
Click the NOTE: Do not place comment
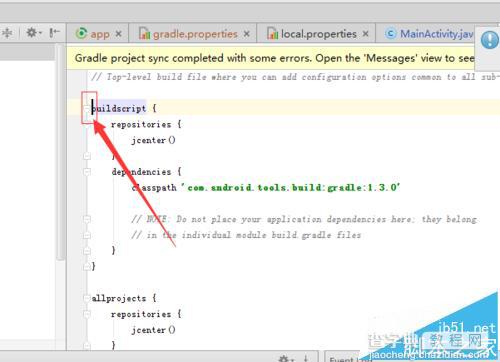point(304,219)
